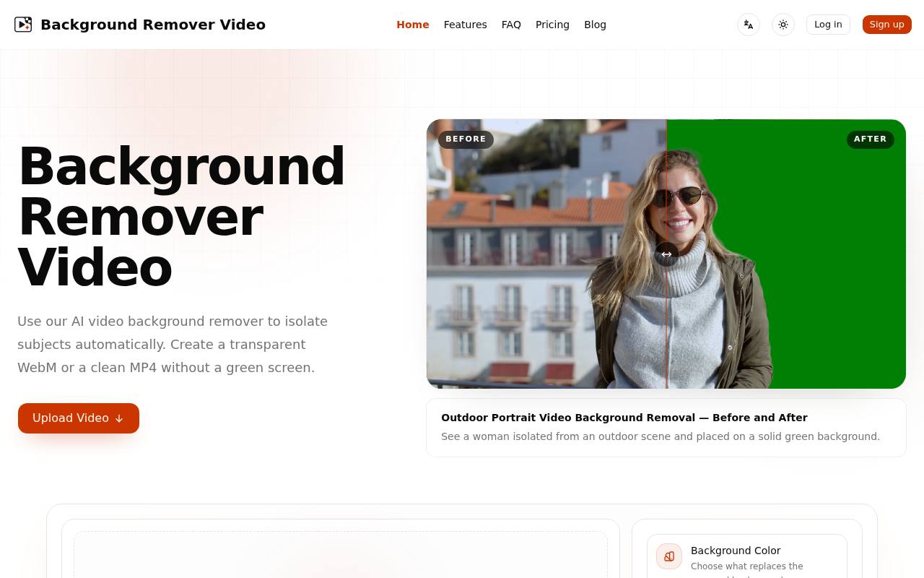Open the FAQ nav item
Screen dimensions: 924x578
pos(511,25)
